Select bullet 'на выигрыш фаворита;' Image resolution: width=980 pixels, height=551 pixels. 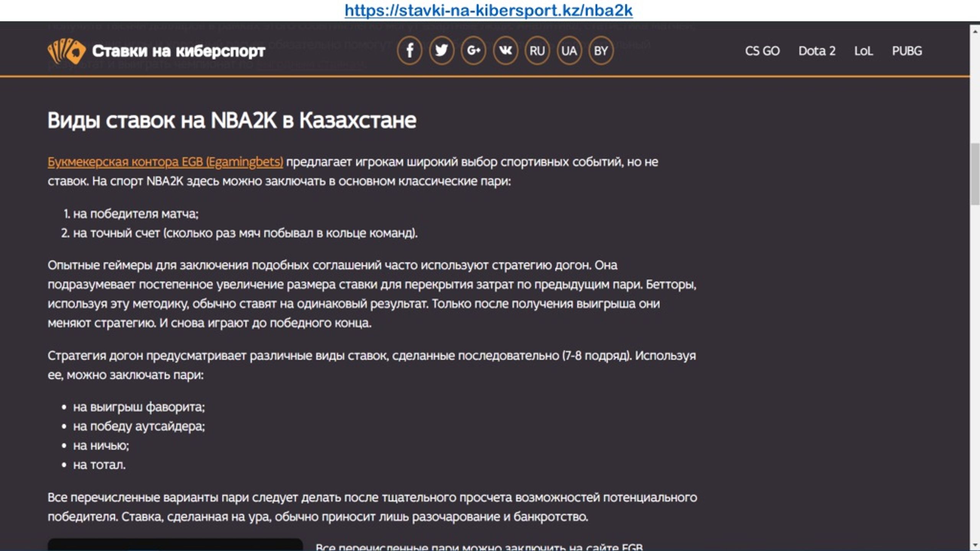(x=139, y=407)
